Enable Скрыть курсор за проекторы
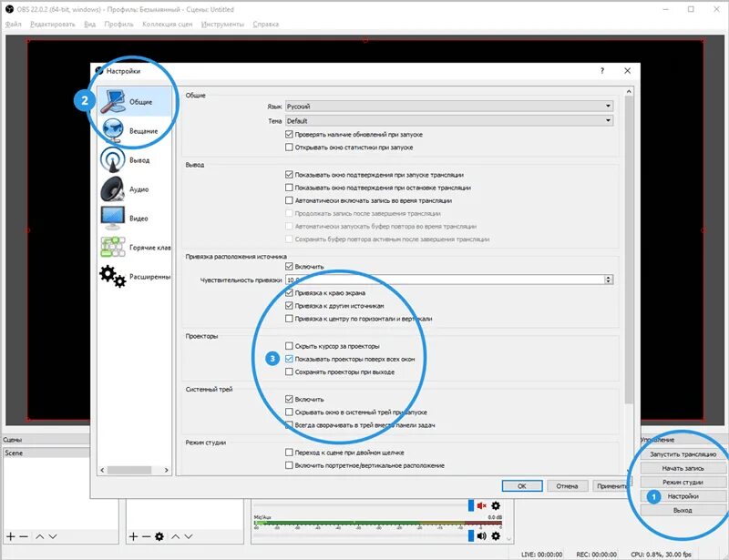 [x=289, y=346]
